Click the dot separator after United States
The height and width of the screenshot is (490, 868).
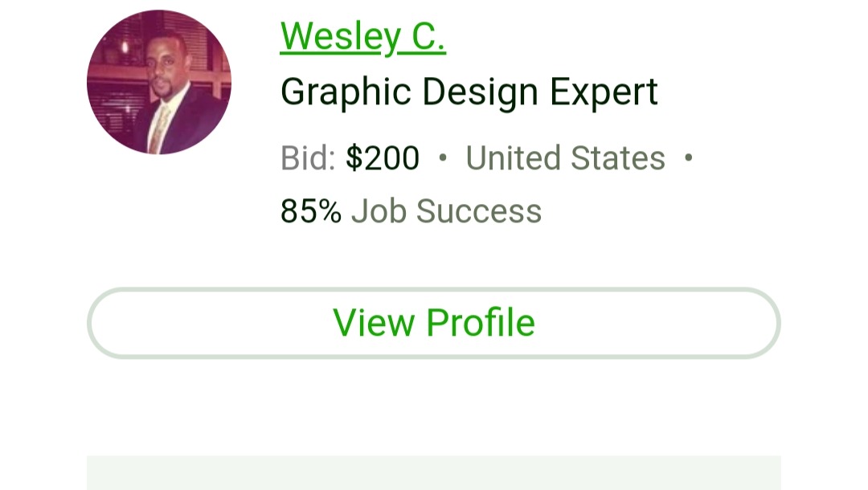click(688, 158)
